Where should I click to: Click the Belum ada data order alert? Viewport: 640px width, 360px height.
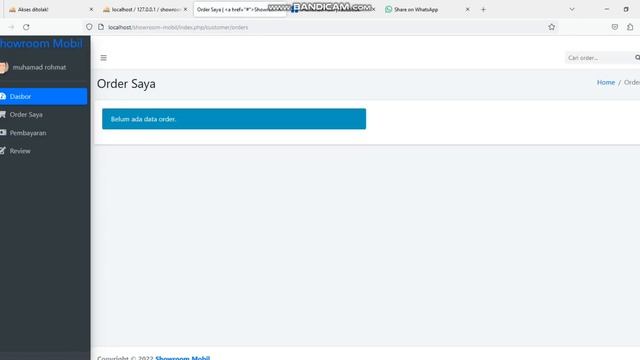click(x=234, y=119)
